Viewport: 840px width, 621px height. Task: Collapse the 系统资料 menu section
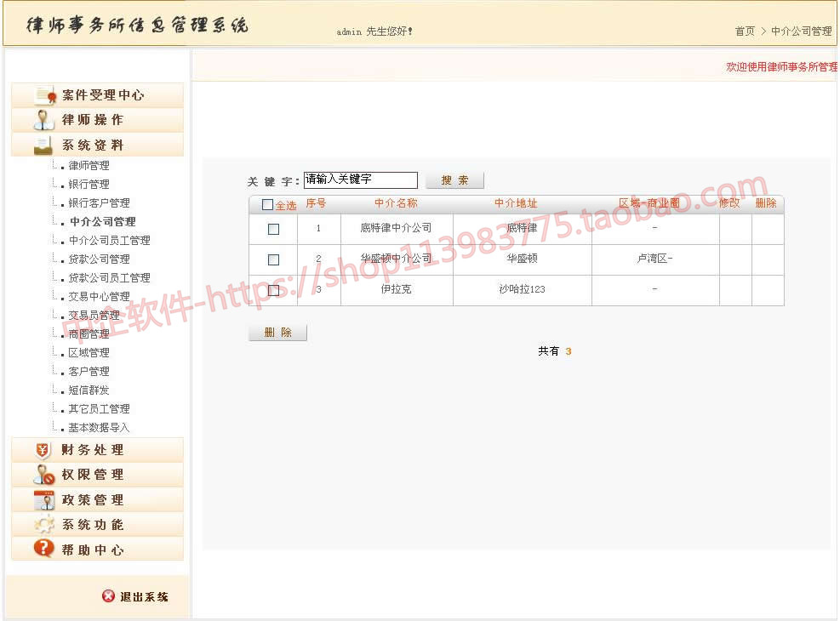pos(93,145)
